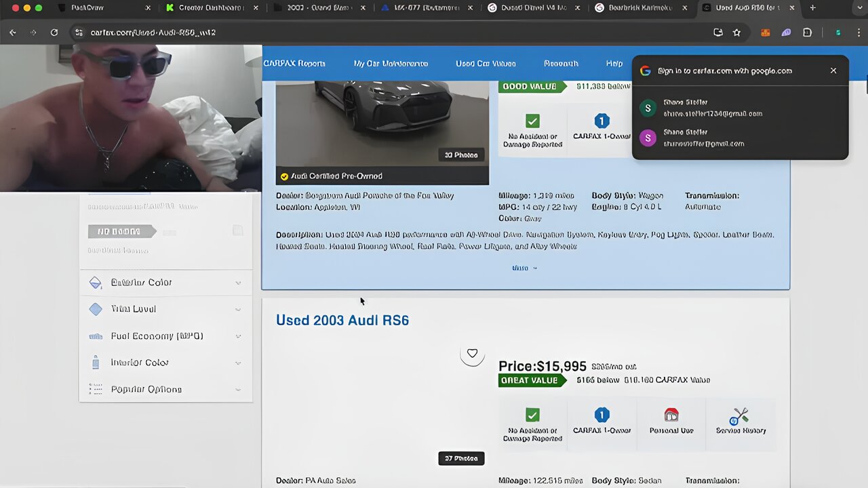Viewport: 868px width, 488px height.
Task: Expand the Fuel Economy (MPG) filter chevron
Action: (238, 336)
